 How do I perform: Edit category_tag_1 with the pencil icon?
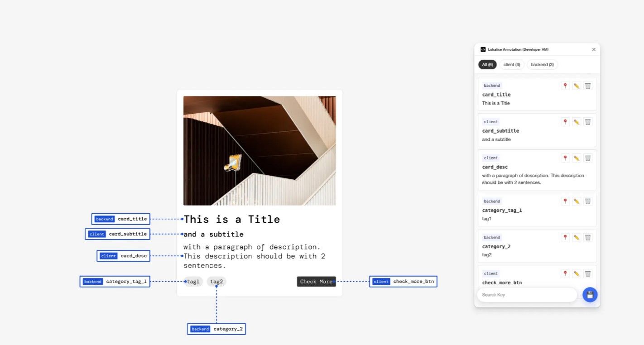(x=577, y=201)
